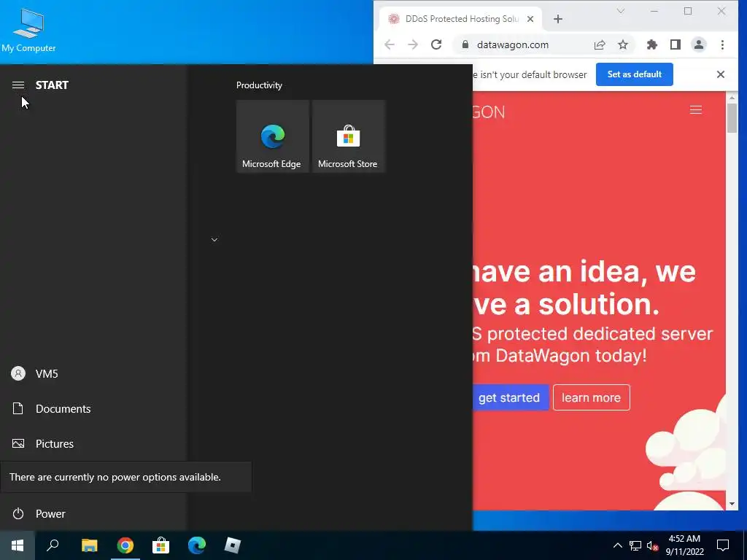Expand the chevron arrow in Start menu

pyautogui.click(x=214, y=239)
